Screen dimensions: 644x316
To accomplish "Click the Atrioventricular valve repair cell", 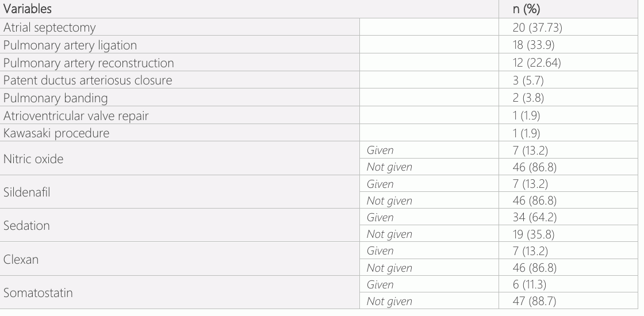I will point(179,115).
